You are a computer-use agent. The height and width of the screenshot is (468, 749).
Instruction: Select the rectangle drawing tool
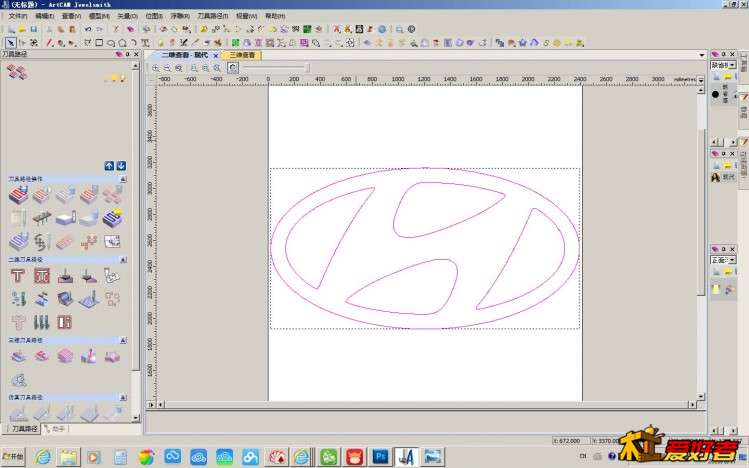pos(99,43)
